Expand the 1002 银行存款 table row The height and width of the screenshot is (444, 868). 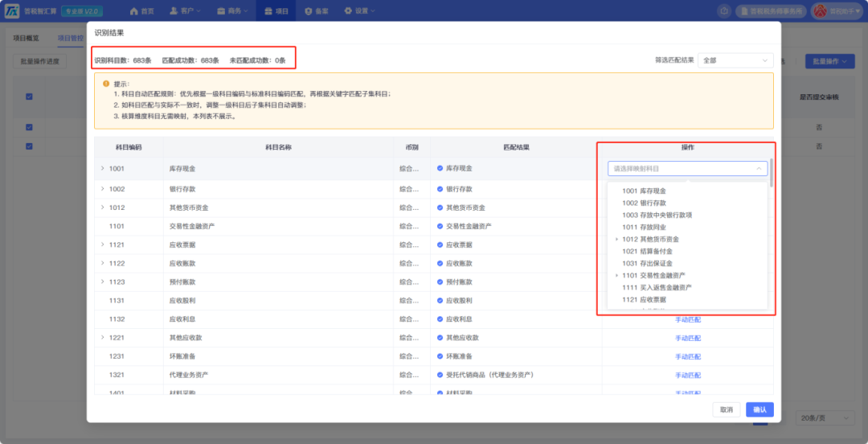(x=102, y=188)
